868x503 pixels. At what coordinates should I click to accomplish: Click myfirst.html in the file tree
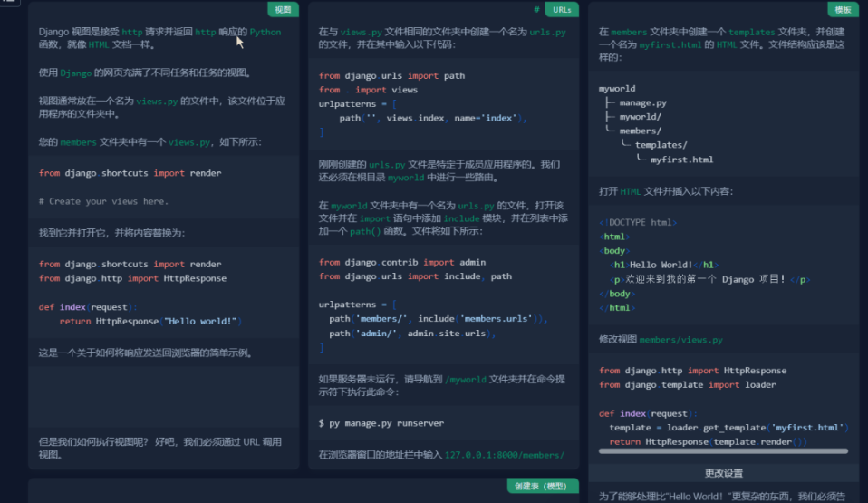point(682,160)
